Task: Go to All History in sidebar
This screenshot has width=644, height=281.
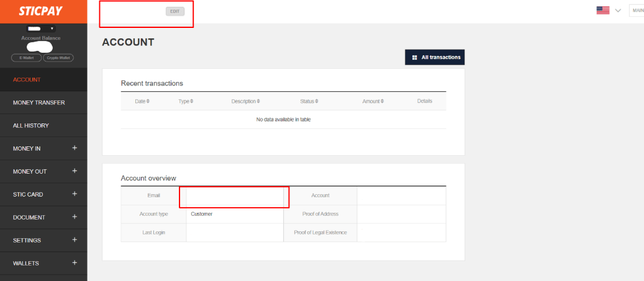Action: (x=31, y=125)
